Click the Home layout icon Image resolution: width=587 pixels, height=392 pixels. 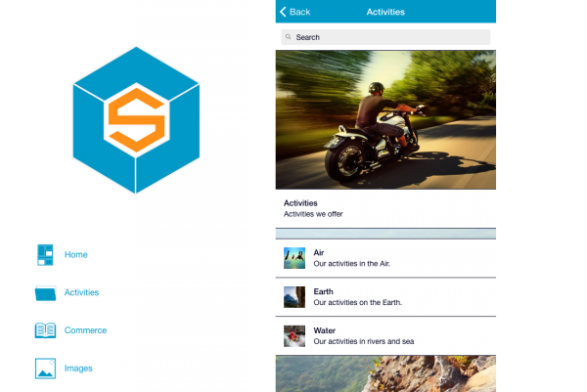pyautogui.click(x=45, y=255)
